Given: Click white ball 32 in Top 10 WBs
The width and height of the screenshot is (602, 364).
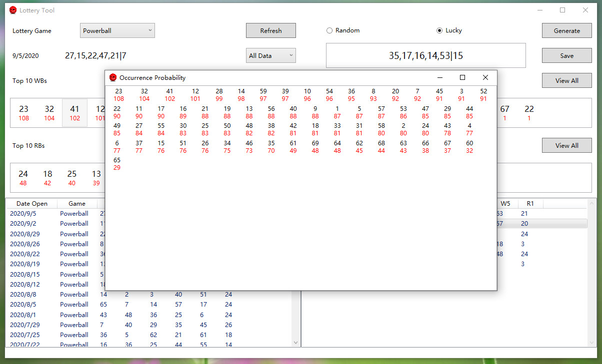Looking at the screenshot, I should (49, 113).
